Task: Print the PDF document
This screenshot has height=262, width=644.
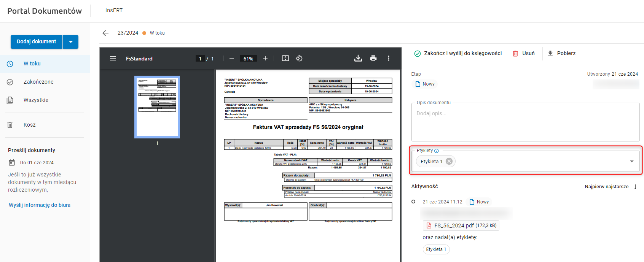Action: click(x=373, y=58)
